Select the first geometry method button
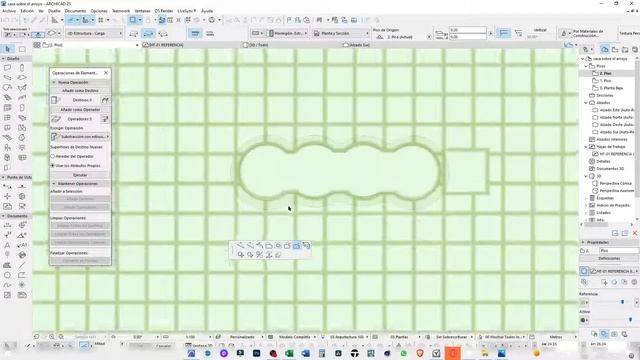 [134, 33]
